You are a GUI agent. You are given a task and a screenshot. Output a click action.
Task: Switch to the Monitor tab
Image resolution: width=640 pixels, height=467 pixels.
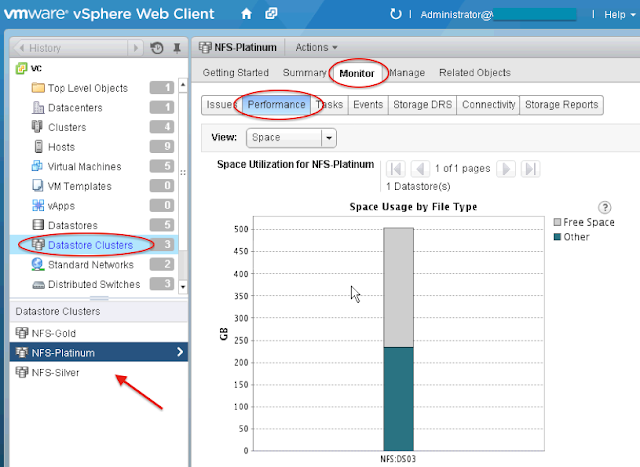coord(357,73)
